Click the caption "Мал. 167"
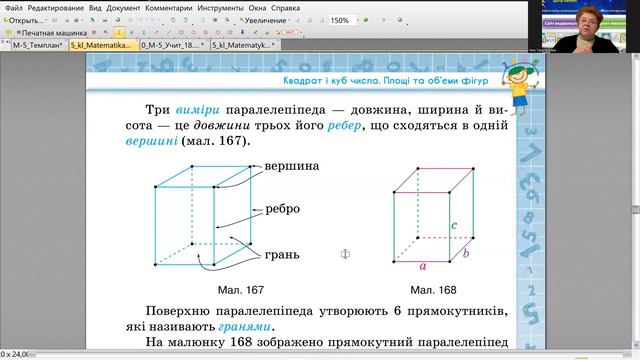The width and height of the screenshot is (640, 360). click(x=241, y=290)
